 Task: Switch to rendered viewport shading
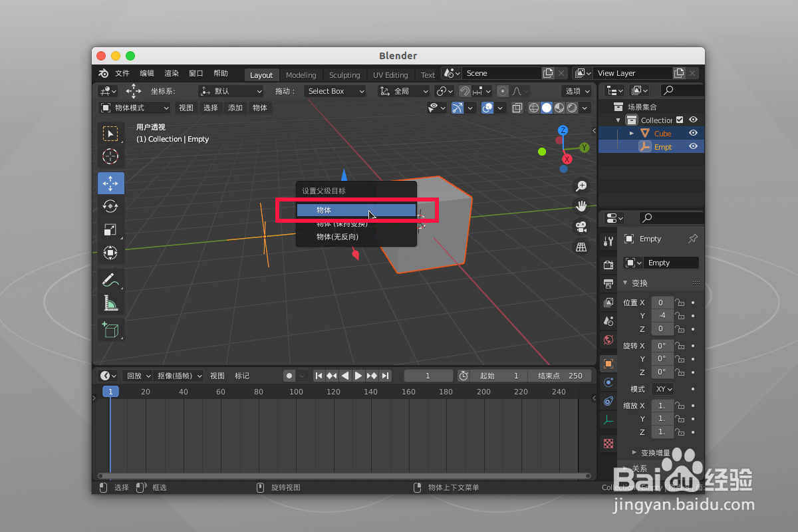point(571,108)
